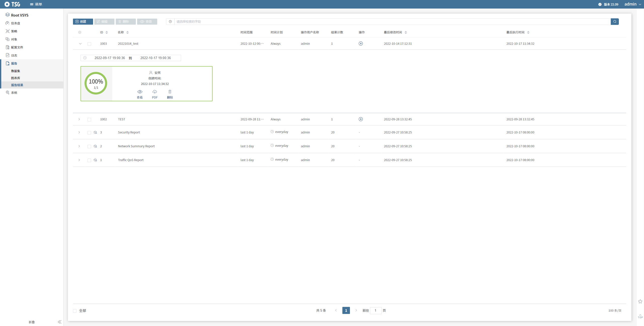Click the favorite star icon at right edge

coord(640,301)
